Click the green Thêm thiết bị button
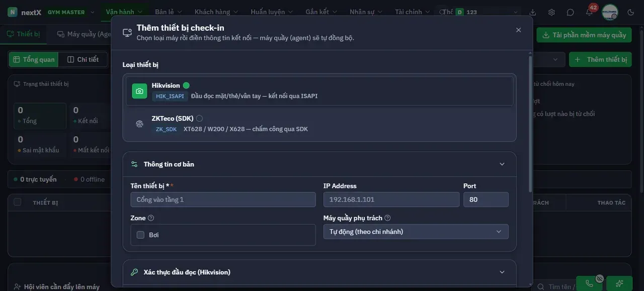The height and width of the screenshot is (291, 644). pyautogui.click(x=601, y=59)
